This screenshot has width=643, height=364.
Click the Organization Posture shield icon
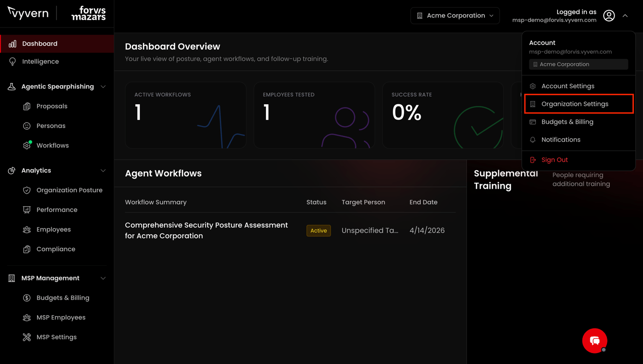(27, 190)
